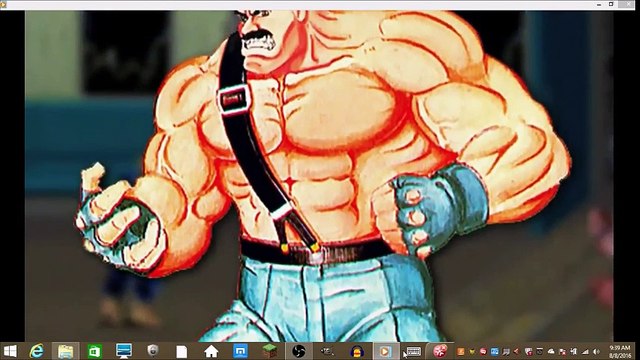640x360 pixels.
Task: Switch to the Windows Media Player taskbar icon
Action: pos(385,351)
